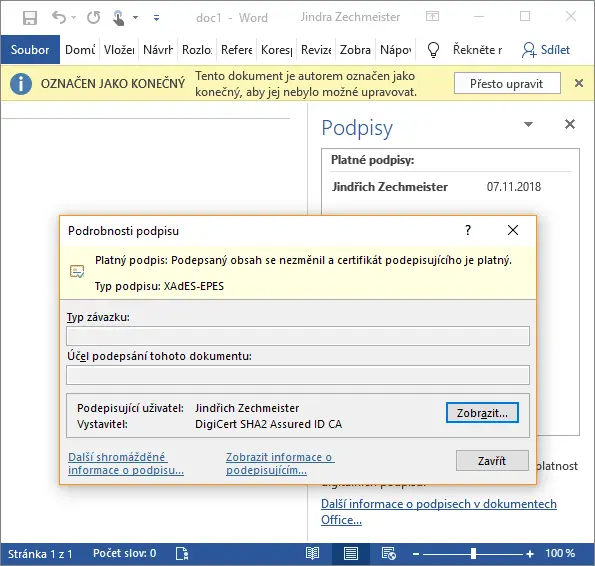Open Podpisy pane options dropdown arrow
Viewport: 595px width, 566px height.
click(x=528, y=124)
